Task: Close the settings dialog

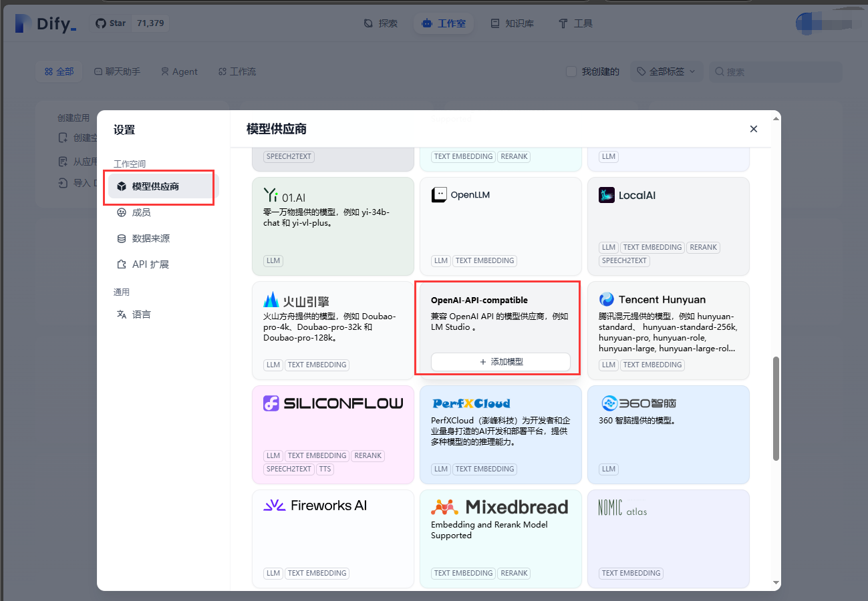Action: (753, 129)
